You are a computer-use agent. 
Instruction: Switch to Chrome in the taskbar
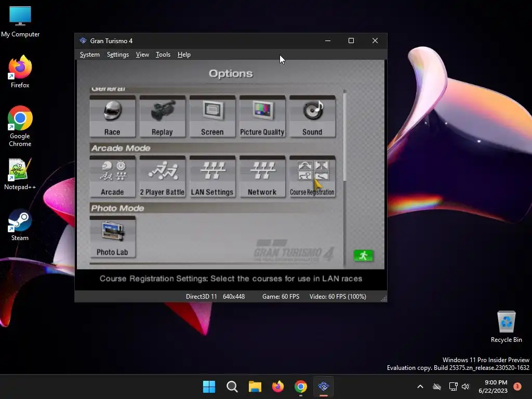[x=301, y=387]
